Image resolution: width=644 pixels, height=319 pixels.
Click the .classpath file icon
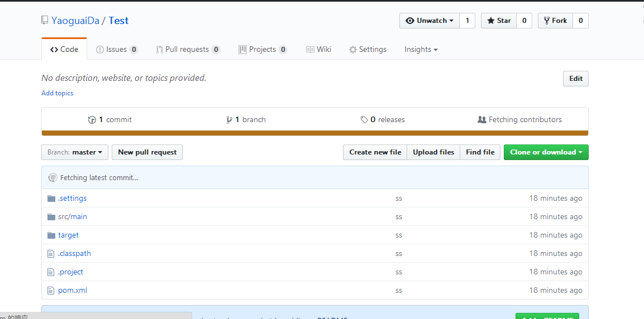click(x=51, y=254)
